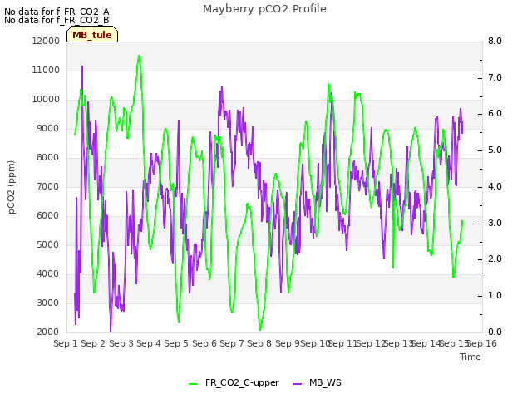Image resolution: width=532 pixels, height=399 pixels.
Task: Click the 11000 left axis tick label
Action: click(x=46, y=70)
